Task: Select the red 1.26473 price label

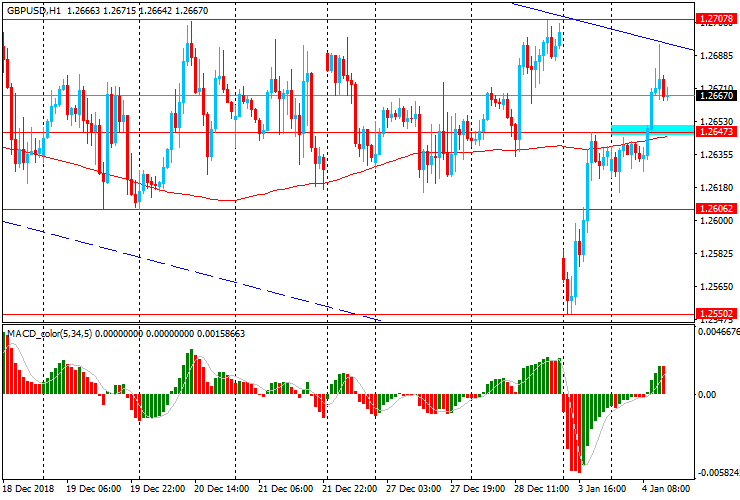Action: (x=716, y=132)
